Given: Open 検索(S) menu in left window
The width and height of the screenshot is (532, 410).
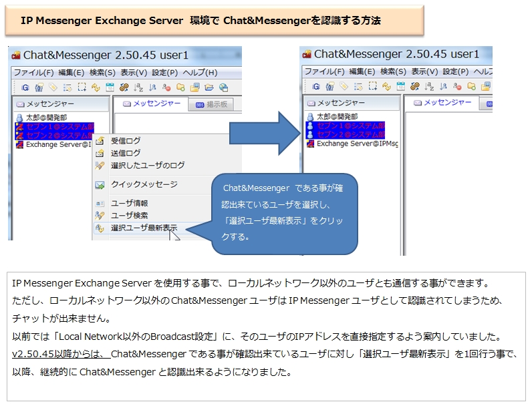Looking at the screenshot, I should (102, 73).
